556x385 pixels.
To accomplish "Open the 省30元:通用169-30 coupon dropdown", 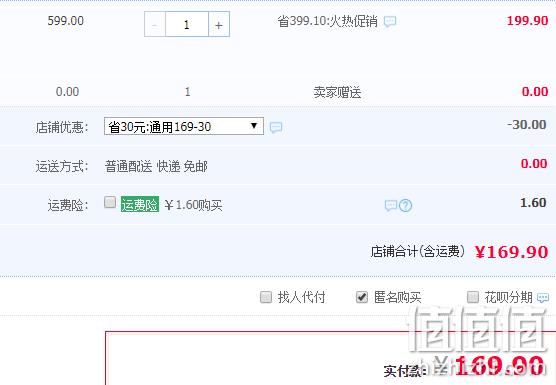I will (184, 126).
